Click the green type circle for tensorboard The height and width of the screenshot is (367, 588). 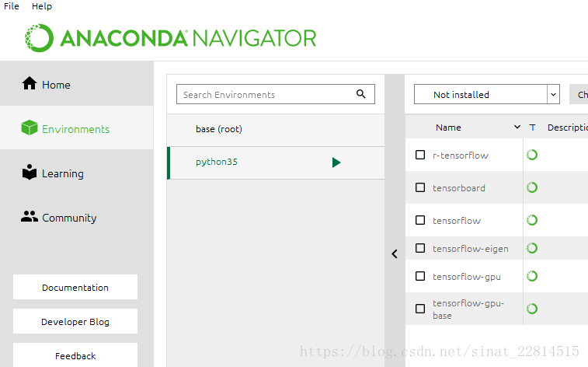point(532,187)
